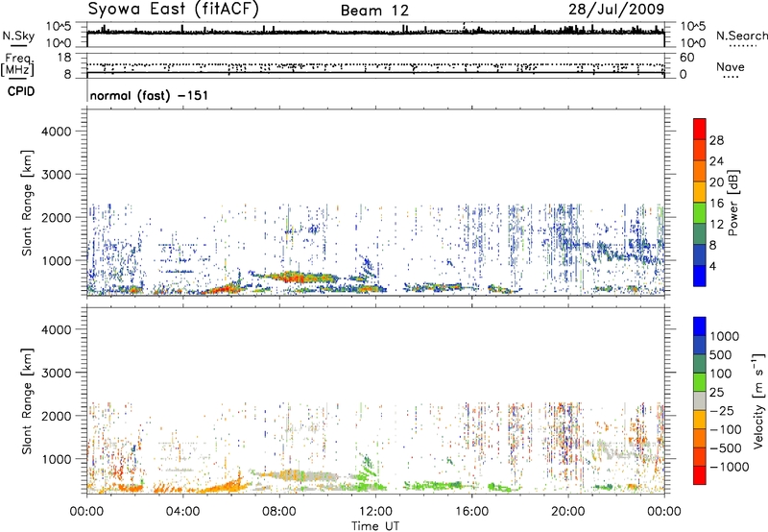Viewport: 768px width, 532px height.
Task: Click power colorbar tick value 4
Action: point(712,266)
